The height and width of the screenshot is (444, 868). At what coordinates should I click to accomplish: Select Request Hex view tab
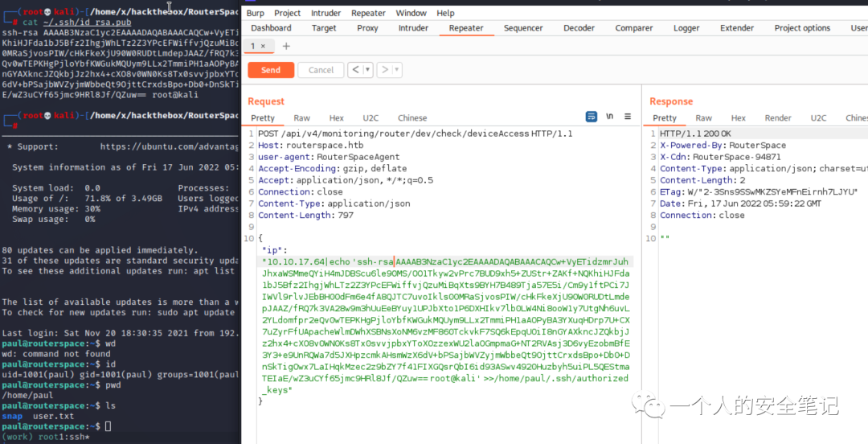pyautogui.click(x=337, y=117)
